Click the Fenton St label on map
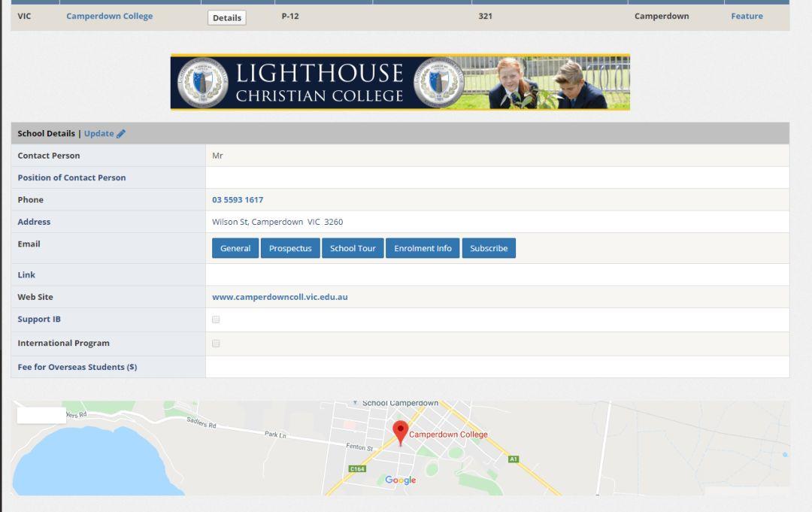This screenshot has width=812, height=512. point(359,447)
